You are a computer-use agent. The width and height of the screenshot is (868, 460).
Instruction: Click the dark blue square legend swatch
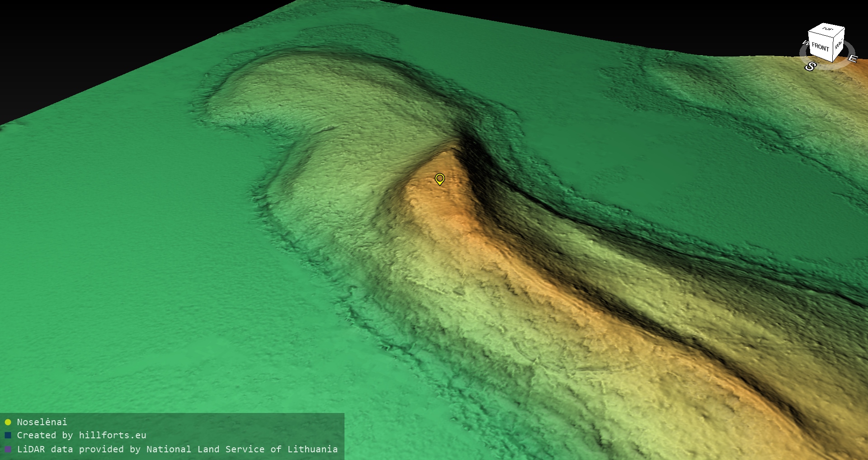point(8,436)
